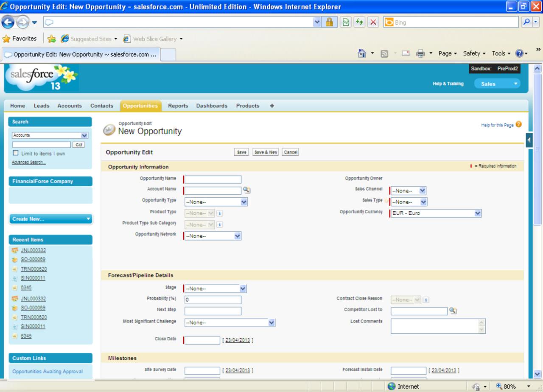This screenshot has width=543, height=392.
Task: Click the Opportunity Name input field
Action: 213,179
